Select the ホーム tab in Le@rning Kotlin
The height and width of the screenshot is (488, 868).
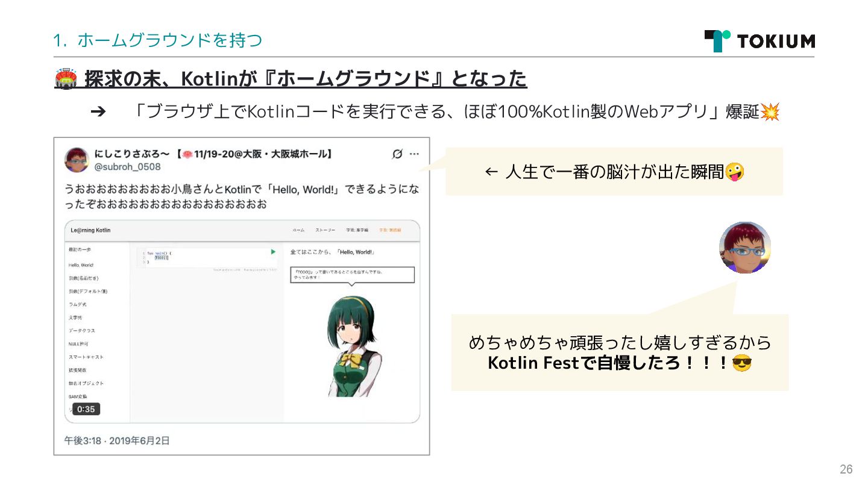[298, 231]
